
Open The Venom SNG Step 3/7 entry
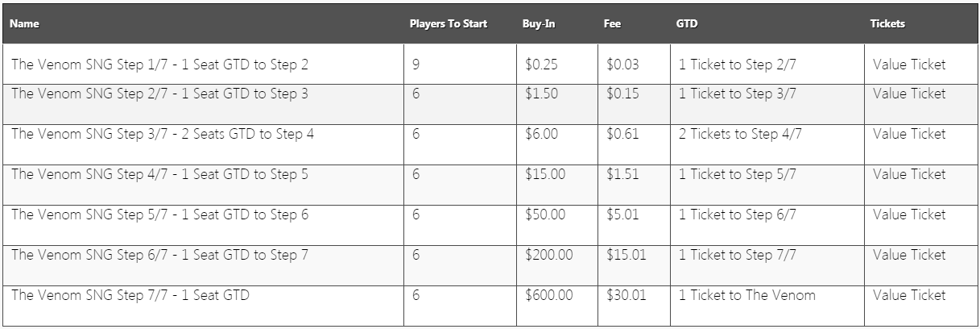click(x=163, y=134)
